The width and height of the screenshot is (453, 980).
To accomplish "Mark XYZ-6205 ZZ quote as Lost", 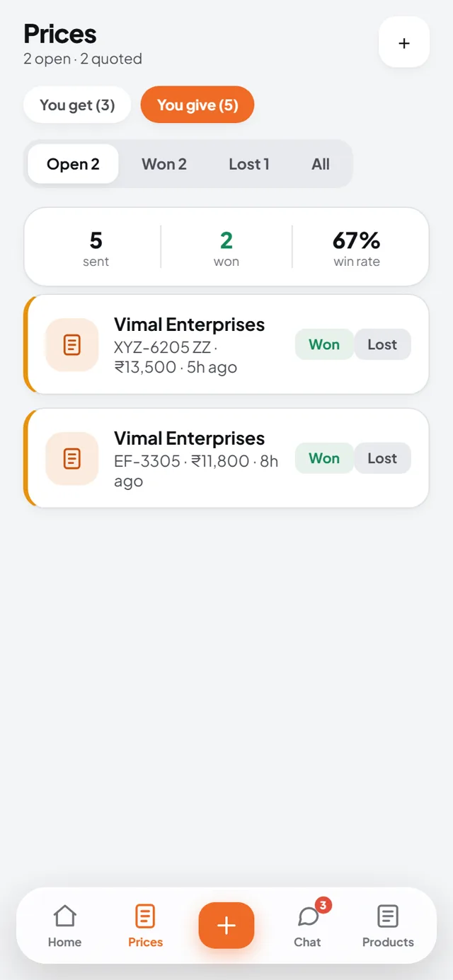I will pyautogui.click(x=382, y=344).
